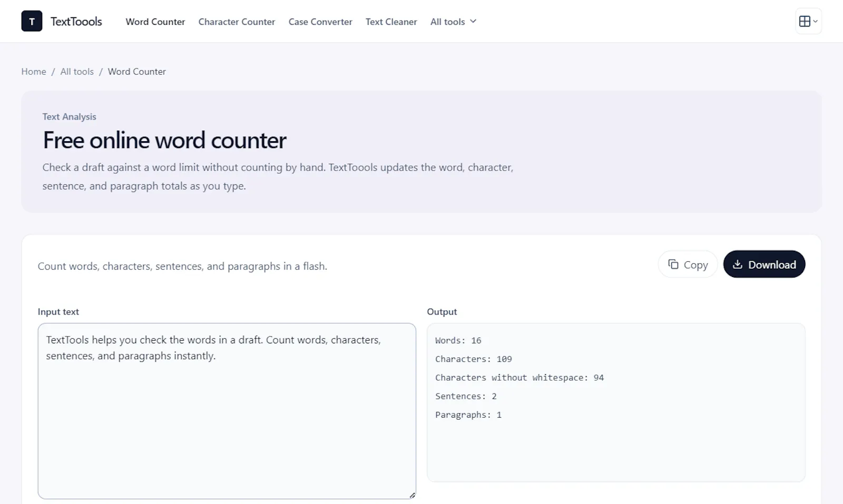Image resolution: width=843 pixels, height=504 pixels.
Task: Expand the All tools dropdown chevron
Action: tap(473, 22)
